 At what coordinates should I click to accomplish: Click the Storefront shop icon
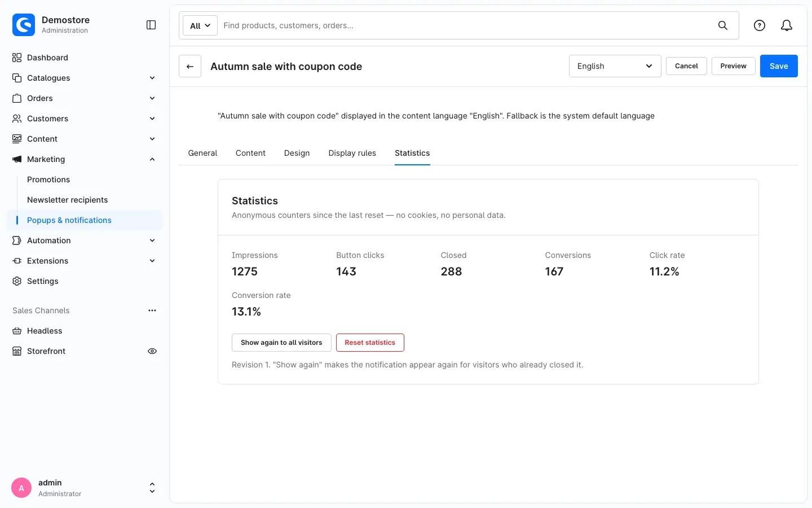coord(17,351)
